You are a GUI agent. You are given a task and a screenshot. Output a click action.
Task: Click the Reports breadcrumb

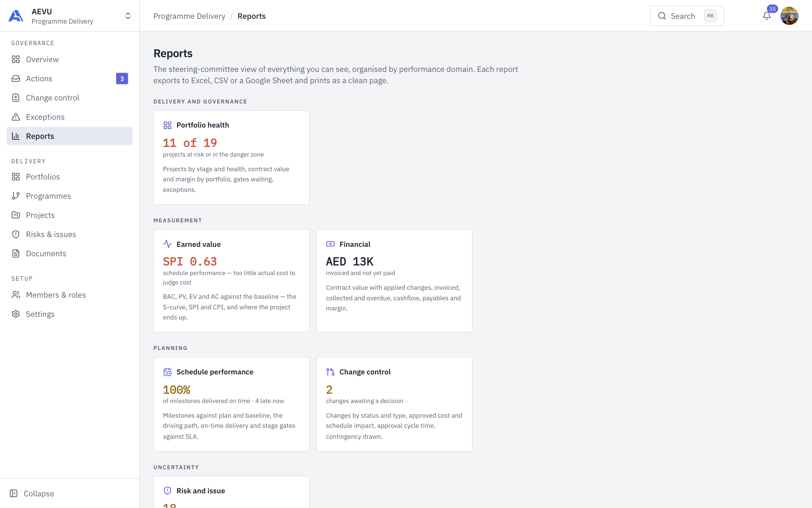[x=251, y=16]
